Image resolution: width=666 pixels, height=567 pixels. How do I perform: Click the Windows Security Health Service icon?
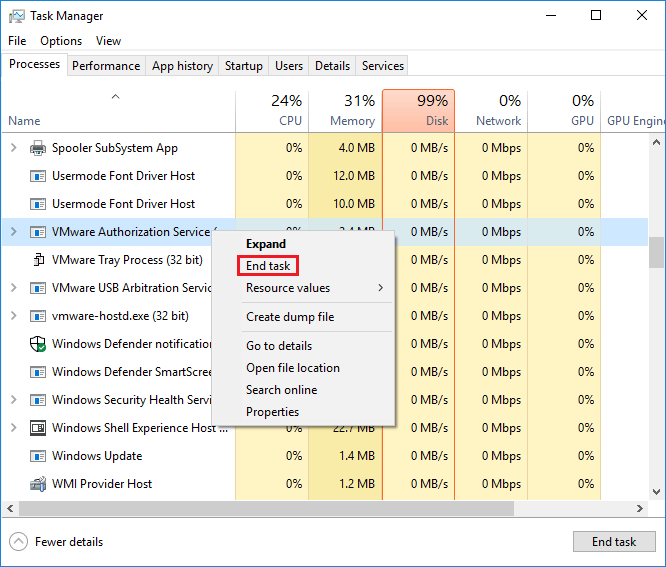(x=38, y=400)
